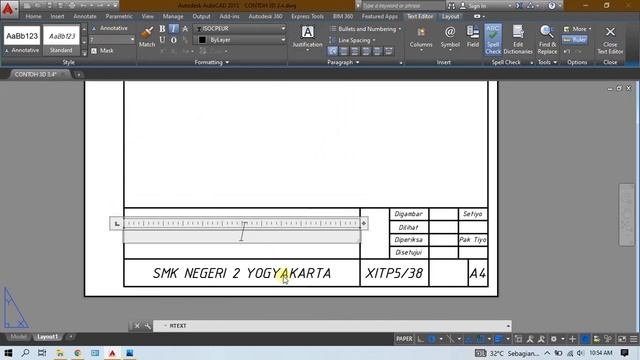This screenshot has height=360, width=640.
Task: Click the command line customize wrench icon
Action: (x=147, y=326)
